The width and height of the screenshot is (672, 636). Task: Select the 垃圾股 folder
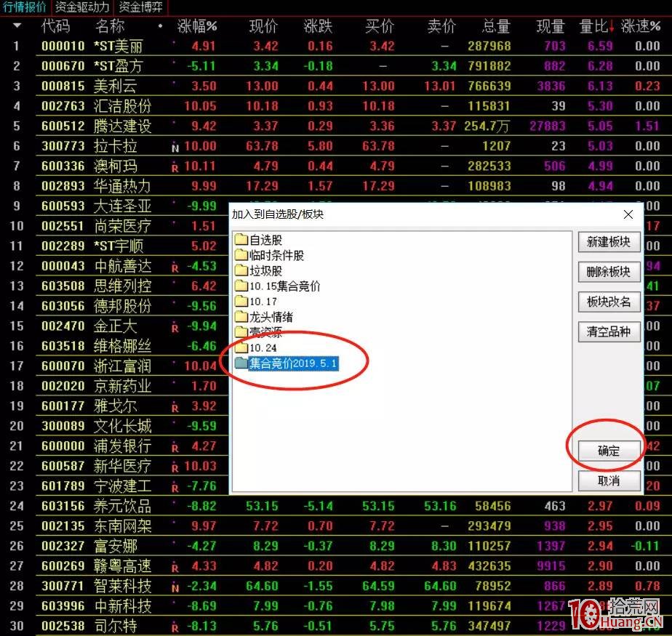259,270
